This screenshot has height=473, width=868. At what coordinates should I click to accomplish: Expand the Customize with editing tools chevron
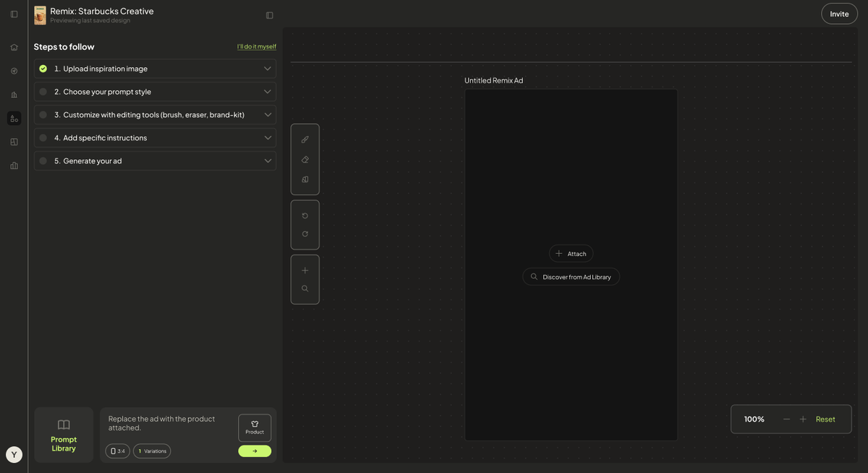(x=268, y=115)
